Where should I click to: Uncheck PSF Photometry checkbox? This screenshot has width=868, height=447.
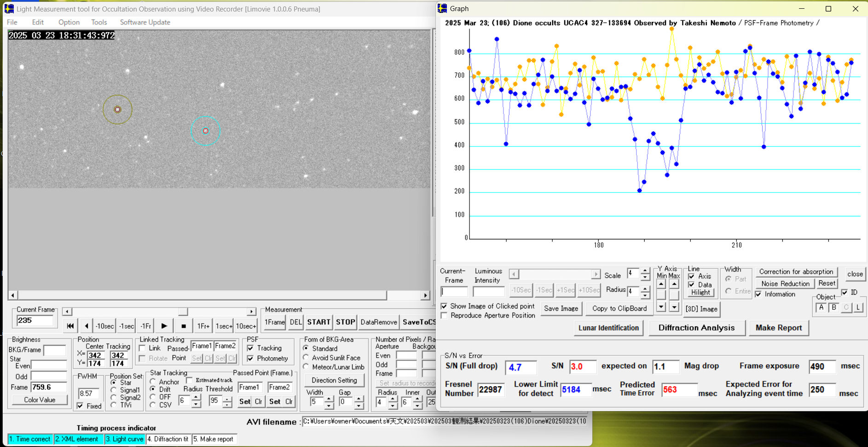250,358
